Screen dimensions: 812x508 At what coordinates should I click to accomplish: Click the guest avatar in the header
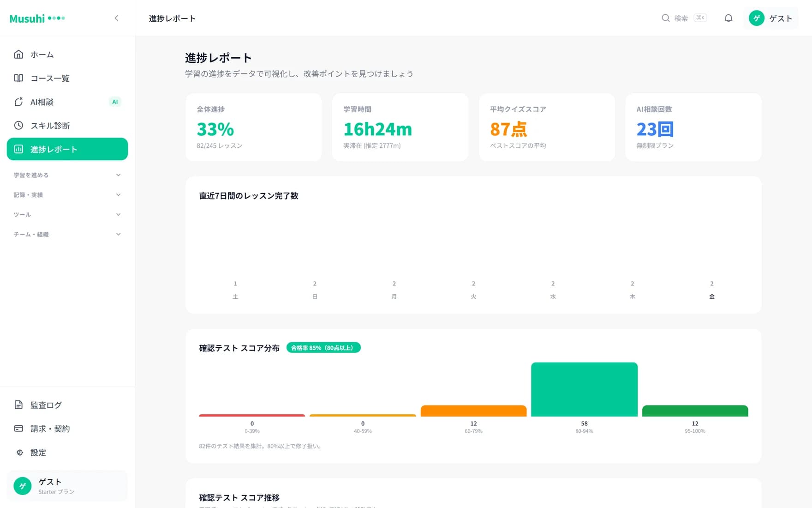(x=757, y=18)
